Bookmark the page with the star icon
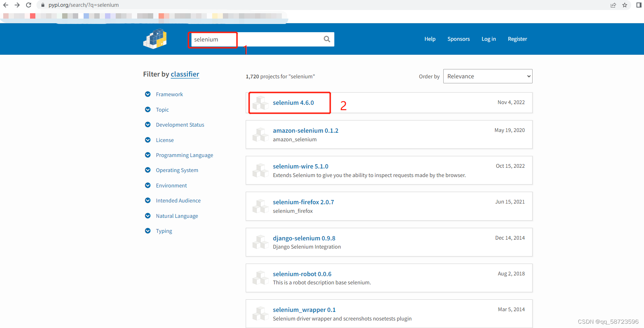The width and height of the screenshot is (644, 328). point(625,5)
